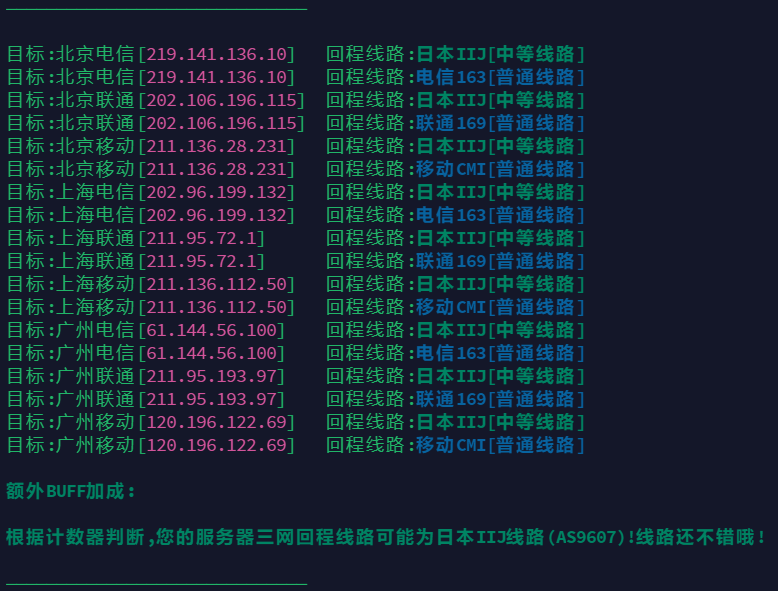Click IP 61.144.56.100 in the 电信163 row

click(x=210, y=353)
